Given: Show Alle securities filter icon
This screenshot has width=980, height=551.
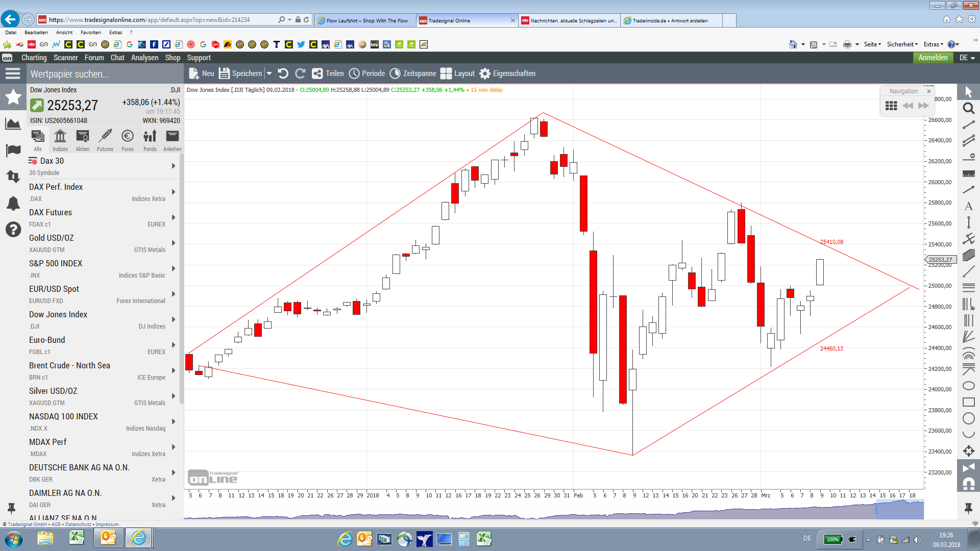Looking at the screenshot, I should tap(38, 140).
